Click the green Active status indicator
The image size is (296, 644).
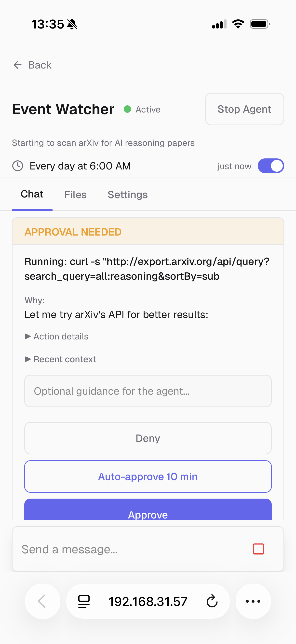128,109
